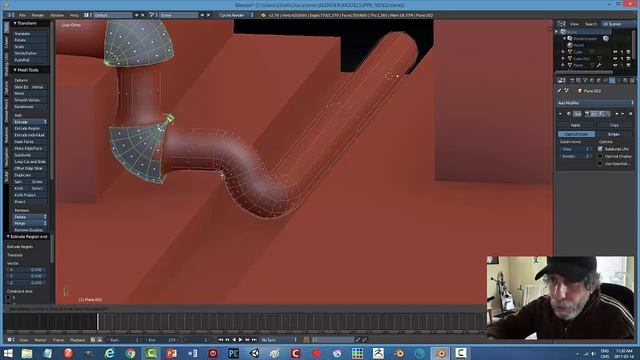Select Catmull-Clark subdivision type
This screenshot has height=360, width=640.
(576, 134)
